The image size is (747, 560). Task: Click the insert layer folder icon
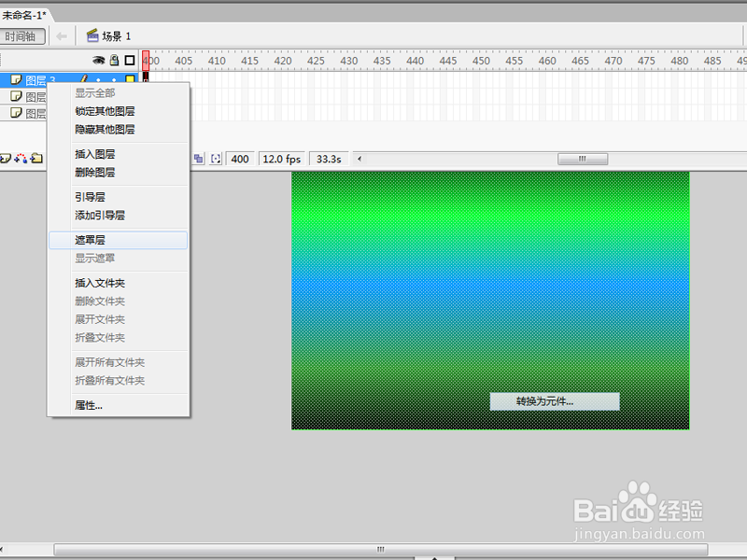pos(36,158)
